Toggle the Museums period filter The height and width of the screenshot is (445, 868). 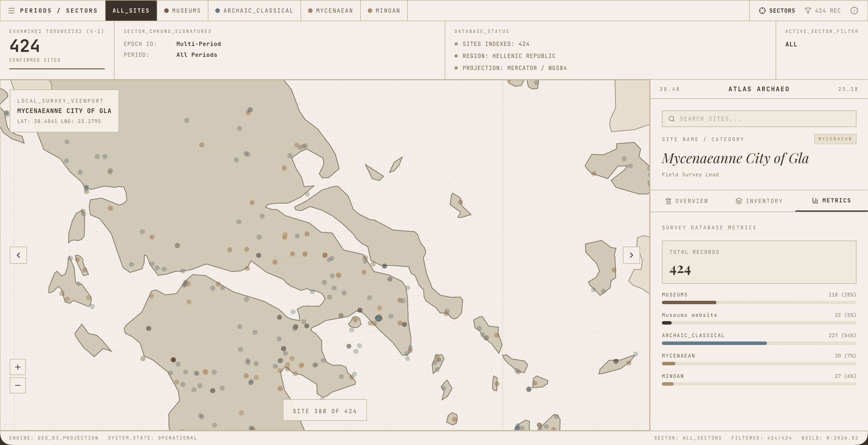(182, 10)
